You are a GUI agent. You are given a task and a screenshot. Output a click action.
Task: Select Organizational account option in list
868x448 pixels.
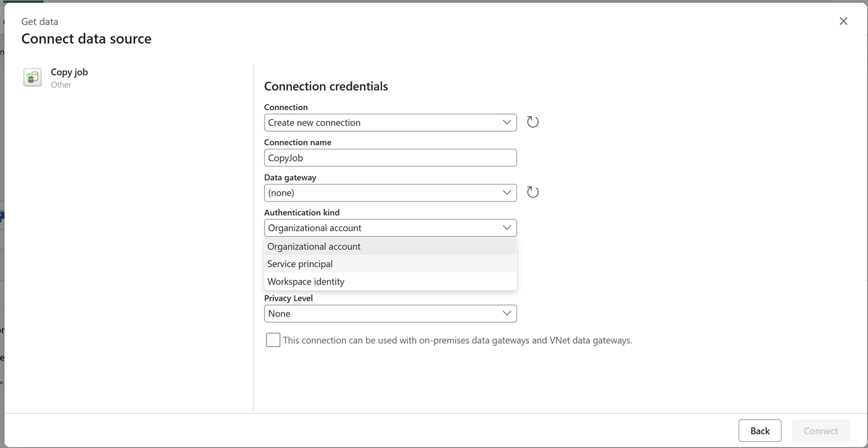pos(314,246)
